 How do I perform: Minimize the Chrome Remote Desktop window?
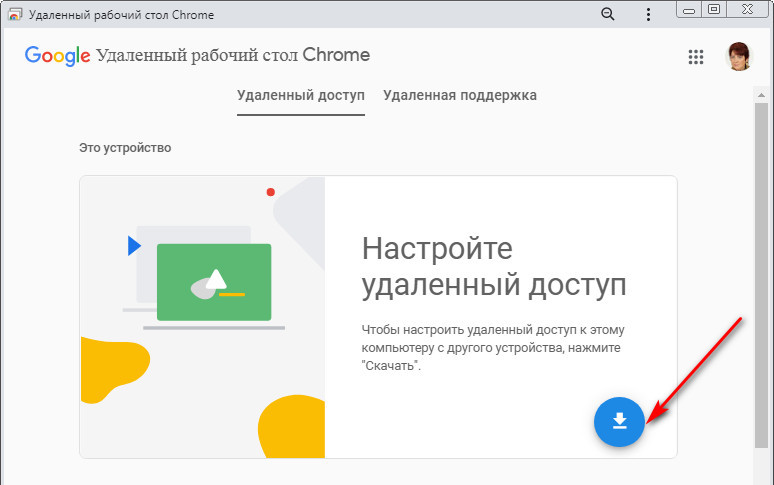(688, 9)
